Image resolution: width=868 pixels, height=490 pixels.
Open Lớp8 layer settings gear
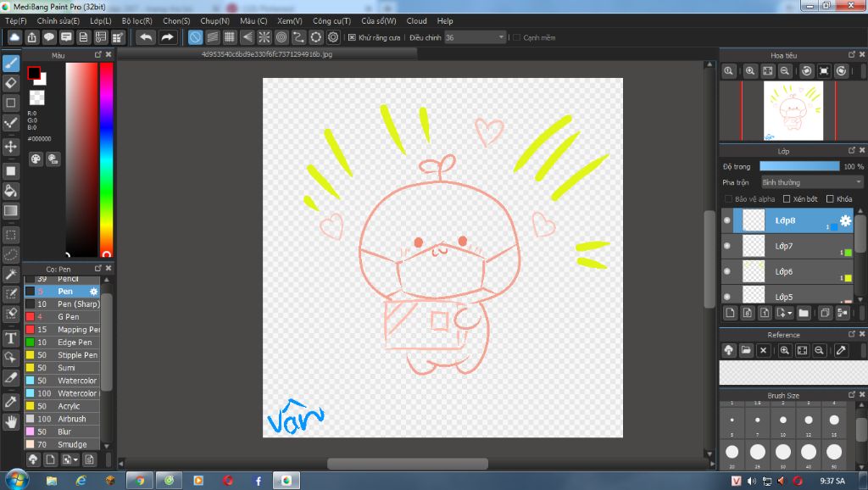pos(845,220)
